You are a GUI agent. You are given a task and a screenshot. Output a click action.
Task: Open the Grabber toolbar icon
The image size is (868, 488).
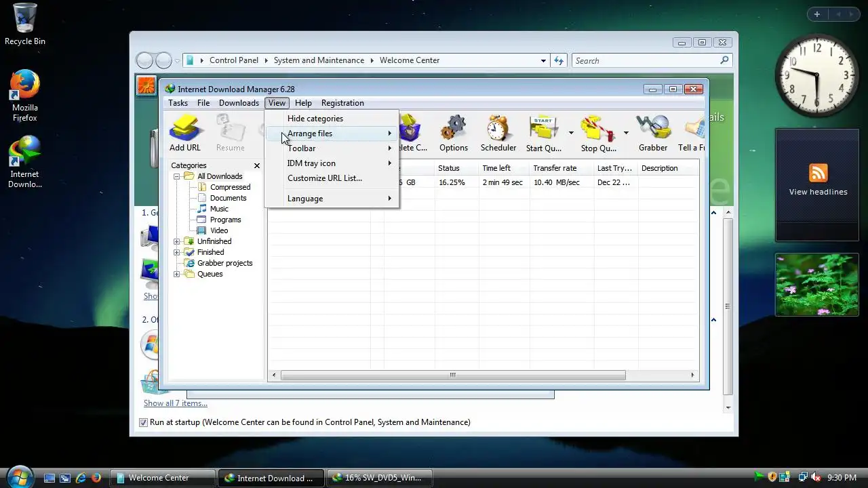[653, 133]
